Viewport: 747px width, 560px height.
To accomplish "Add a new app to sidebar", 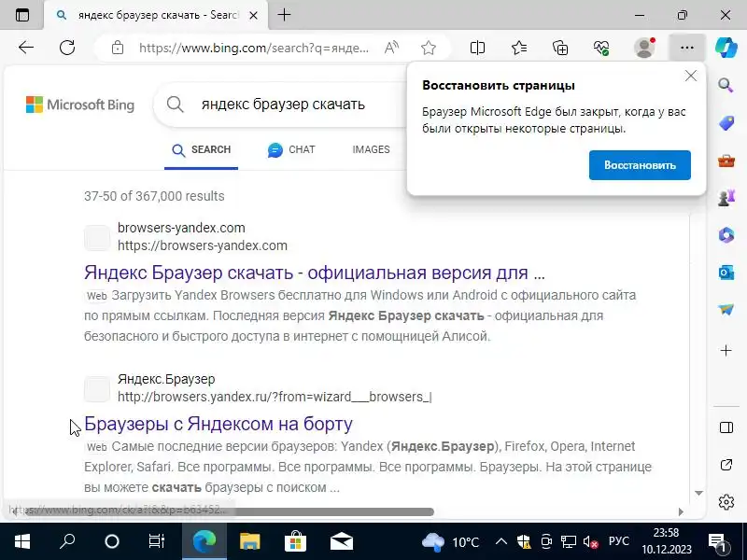I will click(x=726, y=351).
